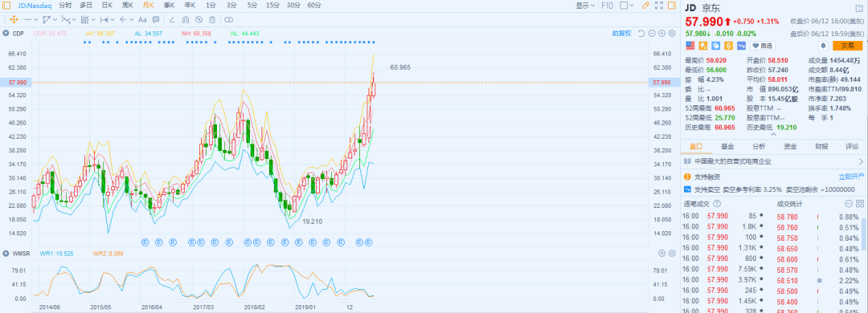Viewport: 868px width, 313px height.
Task: Switch 成交统计 to grid view icon
Action: pos(860,204)
